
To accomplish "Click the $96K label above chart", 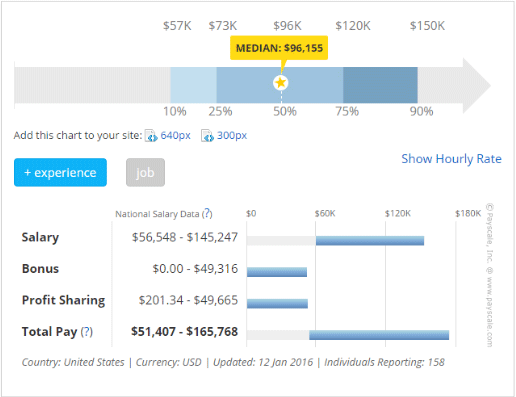I will point(287,26).
